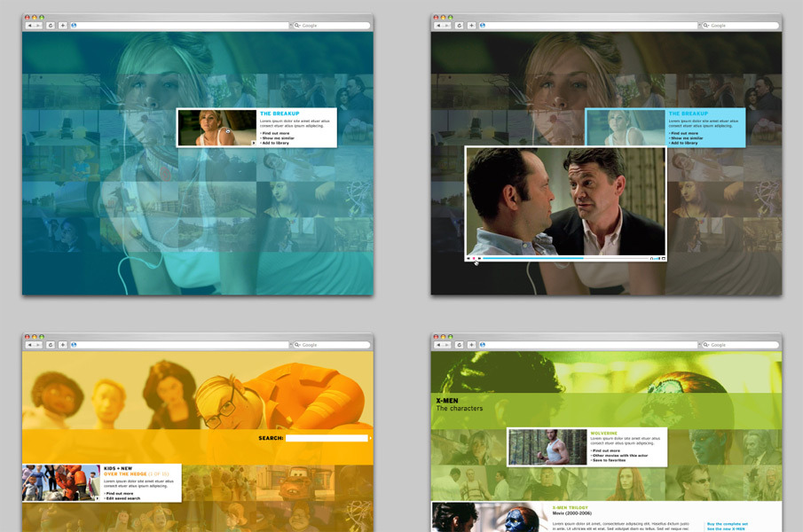Reload the page in the green X-Men browser window
803x532 pixels.
pyautogui.click(x=459, y=345)
